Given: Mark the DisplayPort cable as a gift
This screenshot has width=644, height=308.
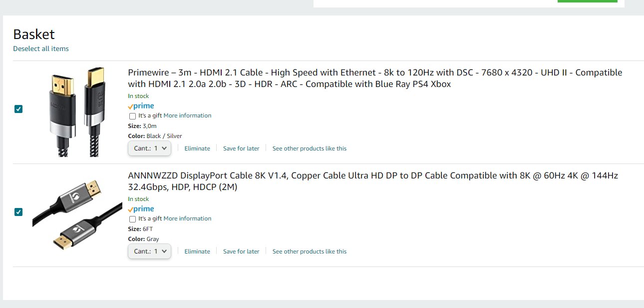Looking at the screenshot, I should click(x=133, y=219).
